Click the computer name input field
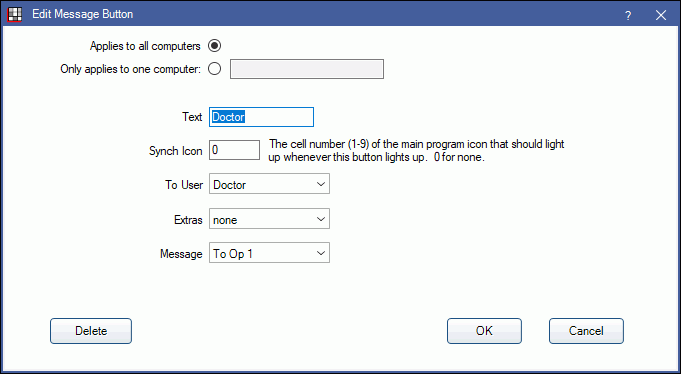The height and width of the screenshot is (374, 681). pyautogui.click(x=307, y=69)
